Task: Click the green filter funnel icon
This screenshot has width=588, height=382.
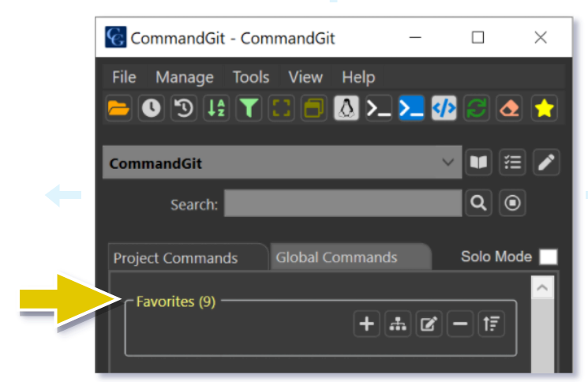Action: [249, 109]
